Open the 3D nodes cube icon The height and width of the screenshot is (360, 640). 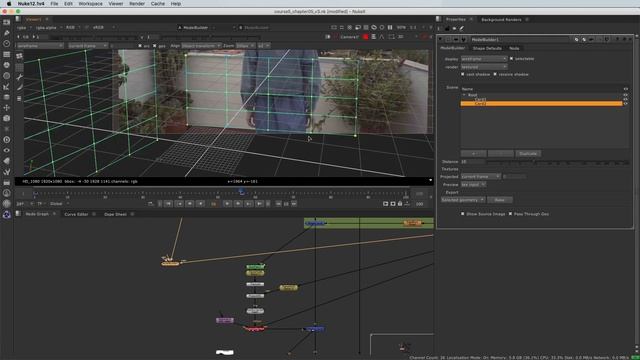pyautogui.click(x=7, y=118)
